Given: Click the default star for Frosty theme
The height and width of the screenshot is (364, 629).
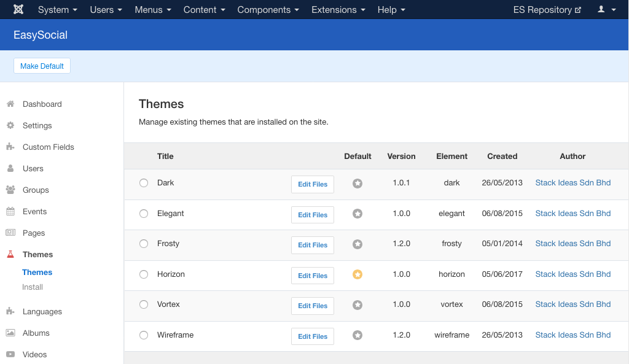Looking at the screenshot, I should pos(357,244).
